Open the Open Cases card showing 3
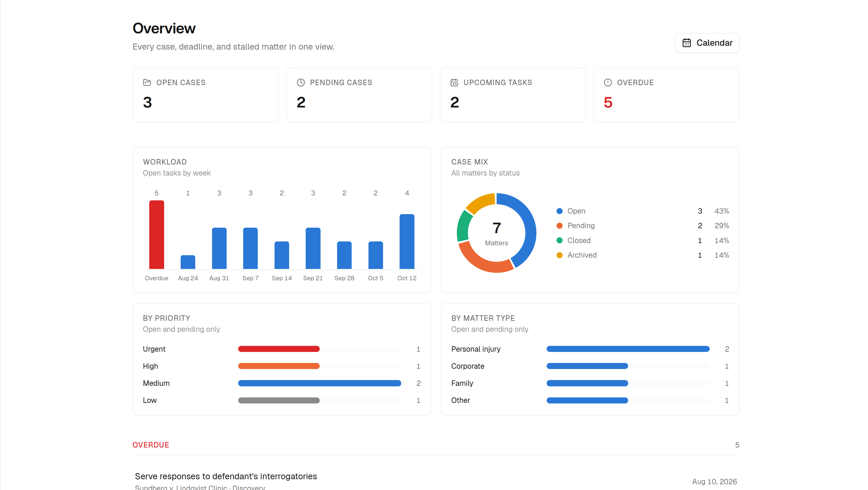This screenshot has width=868, height=490. pos(205,95)
